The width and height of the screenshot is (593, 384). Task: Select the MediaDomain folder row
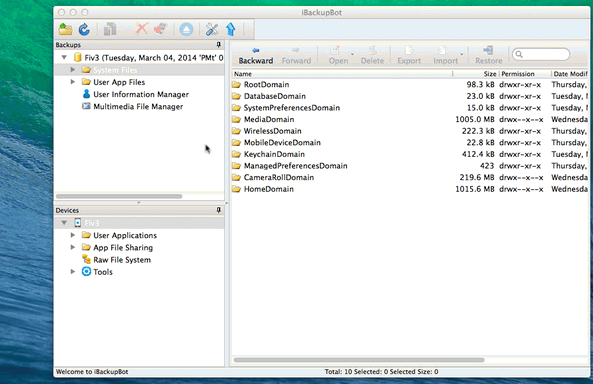click(410, 120)
